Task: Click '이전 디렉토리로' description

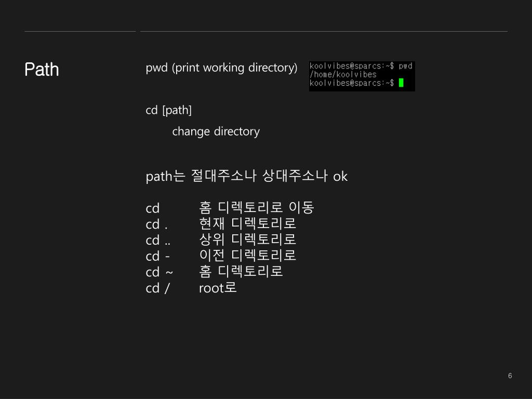Action: click(248, 256)
